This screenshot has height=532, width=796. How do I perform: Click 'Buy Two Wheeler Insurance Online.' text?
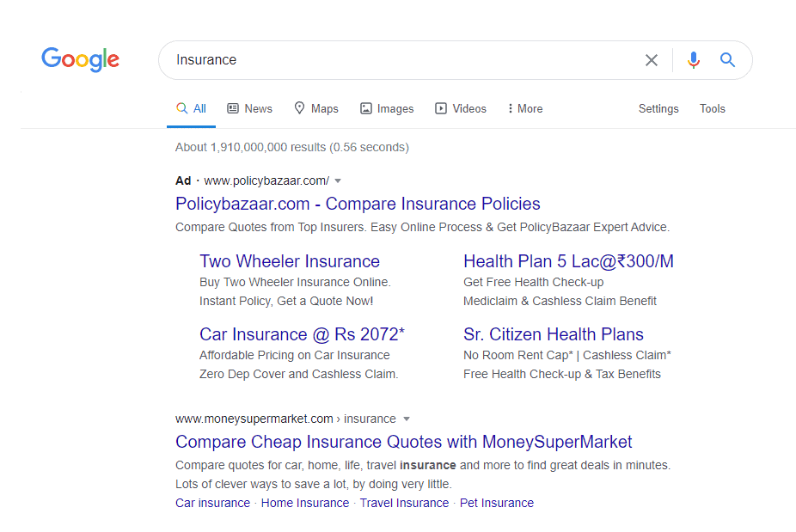click(x=295, y=282)
